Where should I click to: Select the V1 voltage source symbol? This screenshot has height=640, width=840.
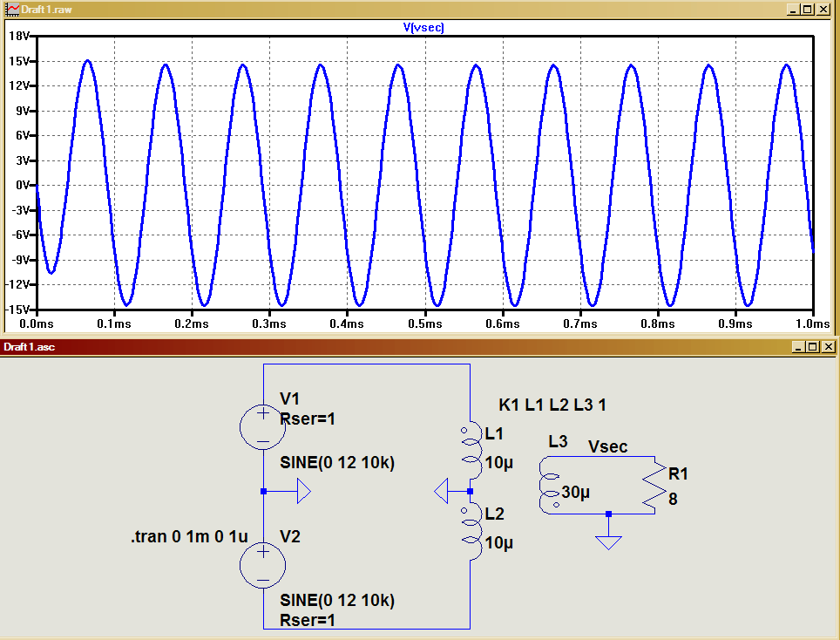(262, 426)
